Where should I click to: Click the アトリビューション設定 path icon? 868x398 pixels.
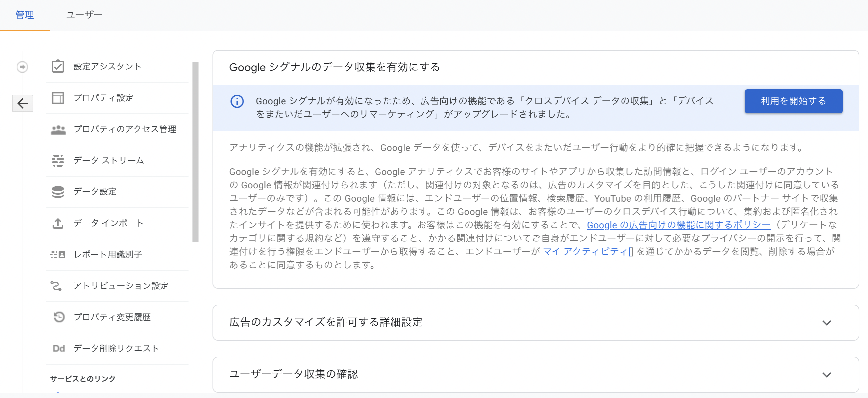pyautogui.click(x=56, y=286)
